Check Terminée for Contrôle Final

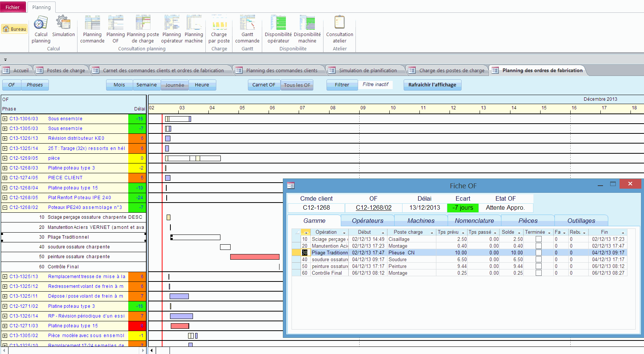[539, 273]
